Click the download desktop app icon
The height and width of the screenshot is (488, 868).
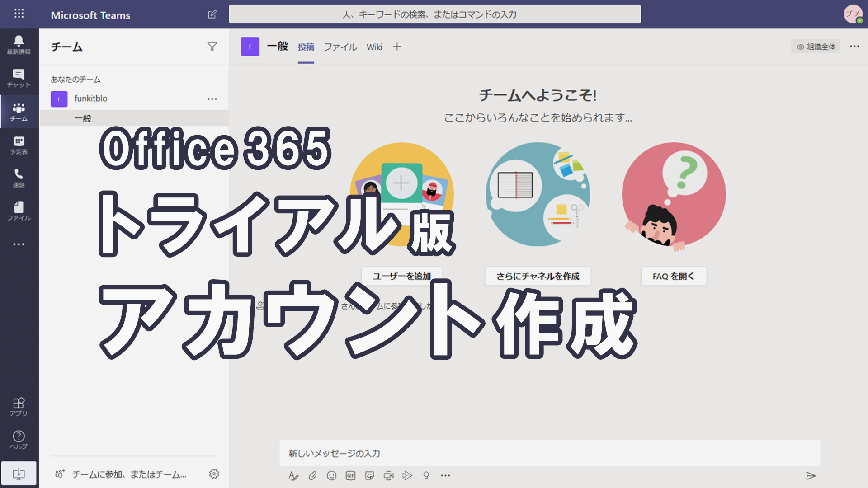point(19,474)
